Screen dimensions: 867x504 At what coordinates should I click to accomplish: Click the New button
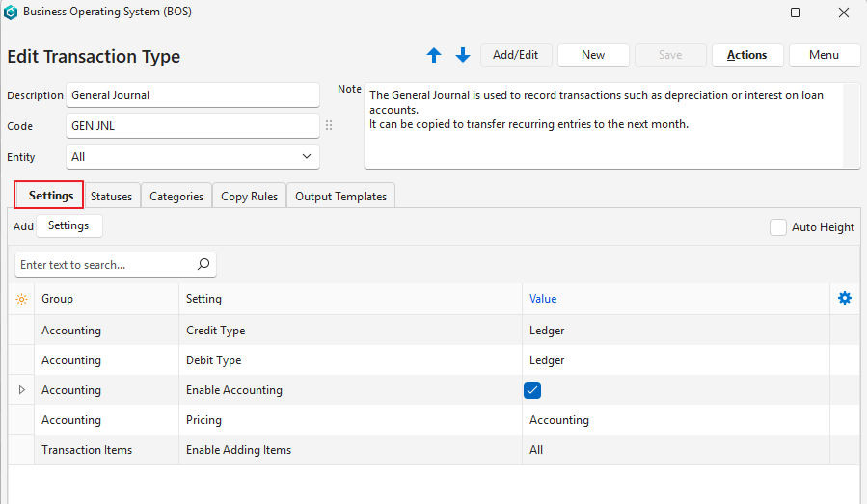(x=593, y=55)
